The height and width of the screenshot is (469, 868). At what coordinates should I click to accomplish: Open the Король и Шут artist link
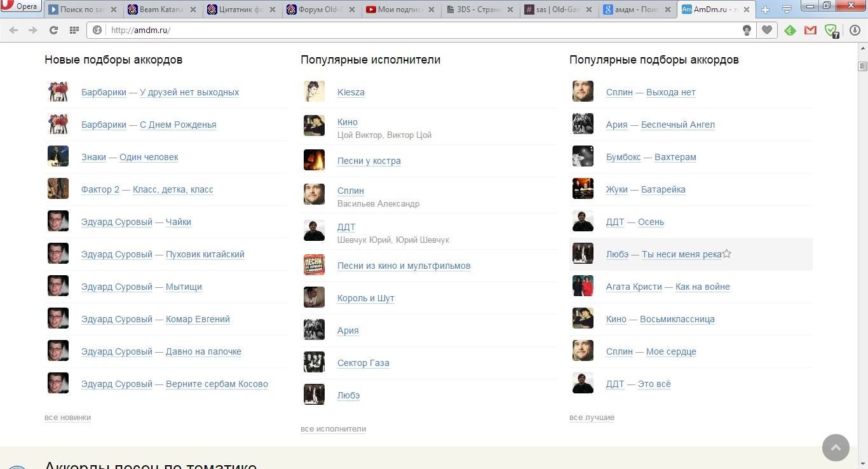point(366,298)
